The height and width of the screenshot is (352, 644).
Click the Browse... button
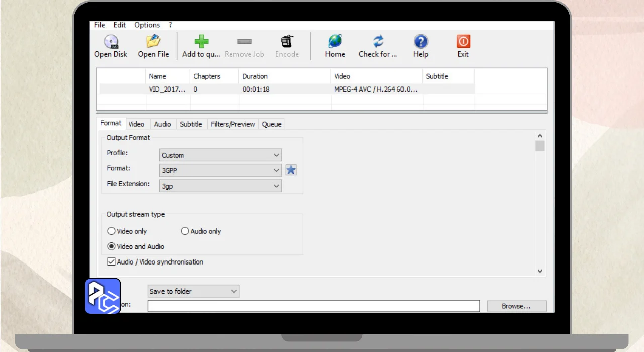[x=516, y=306]
